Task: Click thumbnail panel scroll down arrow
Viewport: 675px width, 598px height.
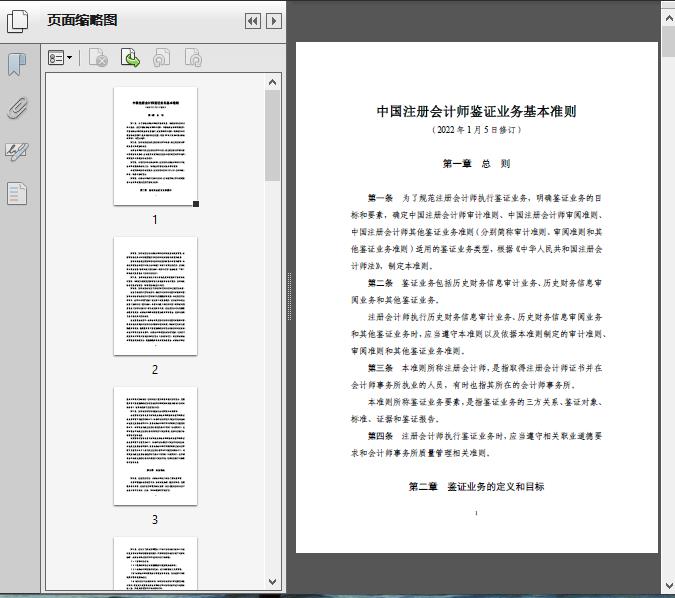Action: (272, 582)
